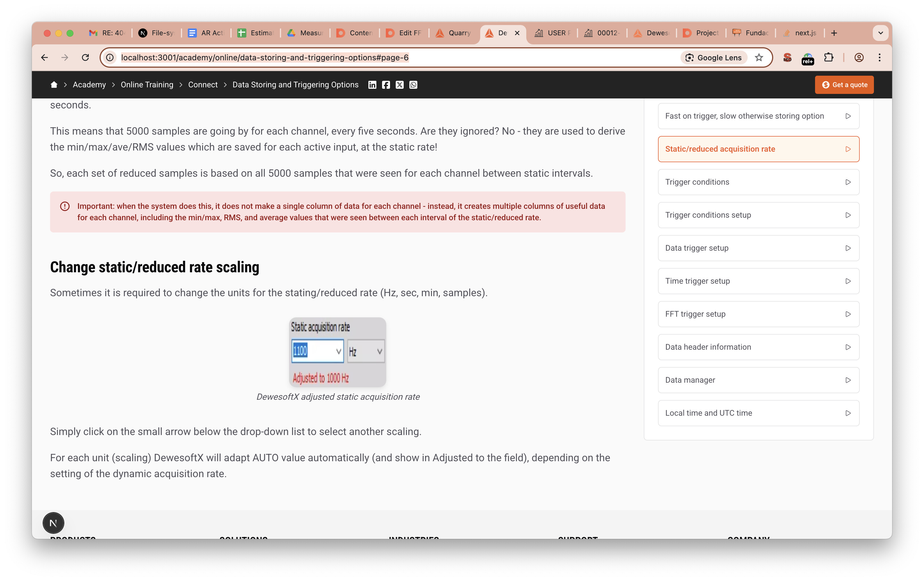Screen dimensions: 924x581
Task: Click the heading Change static/reduced rate scaling
Action: 155,267
